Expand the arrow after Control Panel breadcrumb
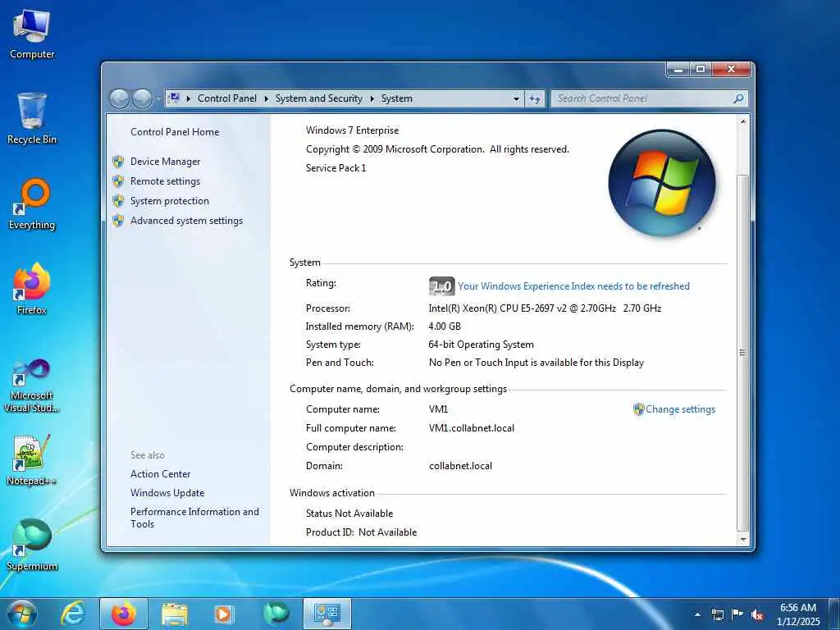The image size is (840, 630). coord(267,98)
